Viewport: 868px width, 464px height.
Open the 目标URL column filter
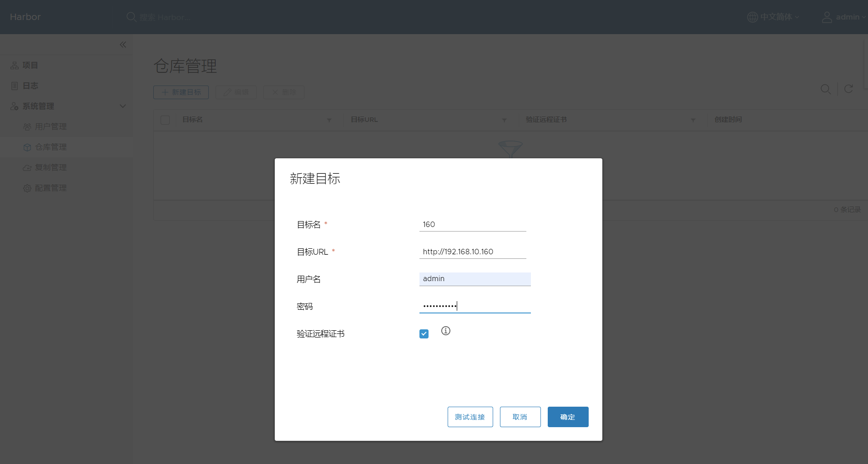pos(504,120)
